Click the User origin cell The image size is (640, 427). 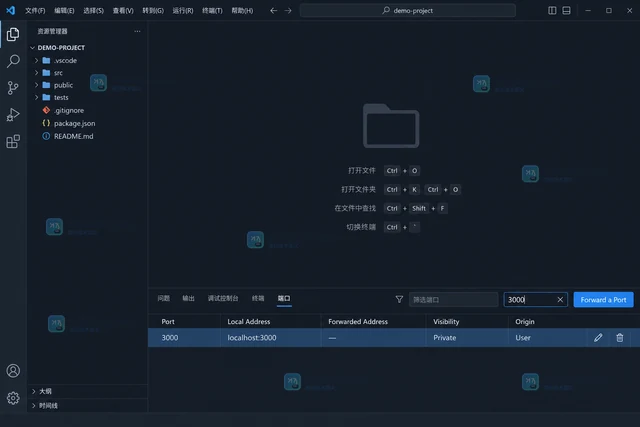[523, 338]
